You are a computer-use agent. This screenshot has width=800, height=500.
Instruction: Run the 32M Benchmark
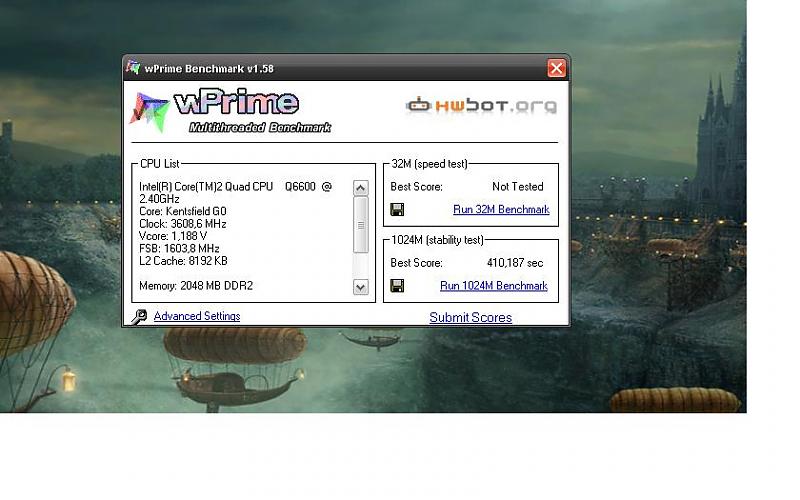click(x=501, y=210)
